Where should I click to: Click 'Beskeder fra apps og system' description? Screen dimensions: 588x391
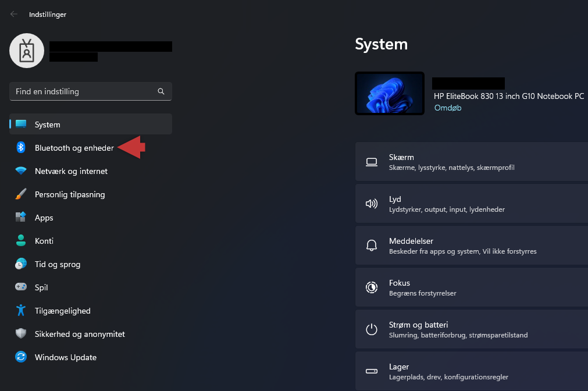point(434,251)
